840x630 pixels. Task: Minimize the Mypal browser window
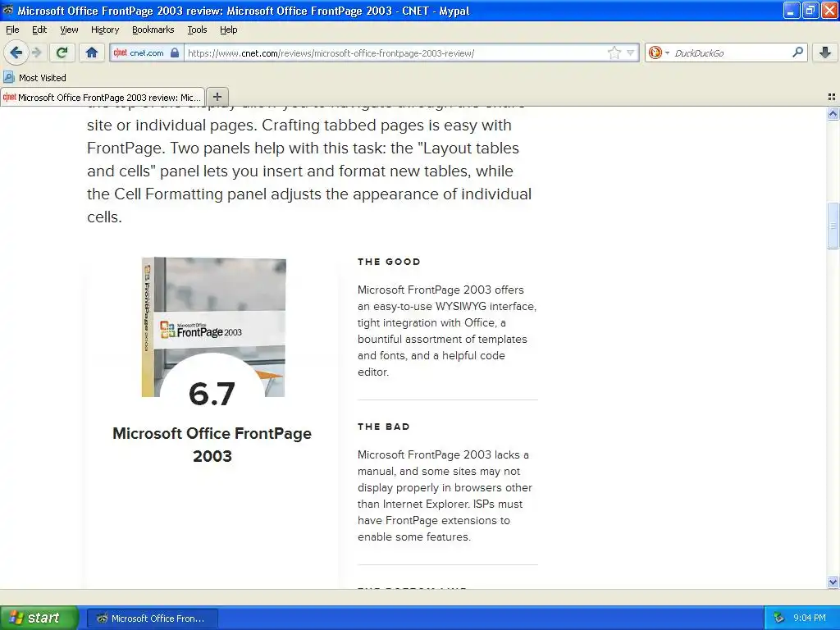pyautogui.click(x=792, y=10)
